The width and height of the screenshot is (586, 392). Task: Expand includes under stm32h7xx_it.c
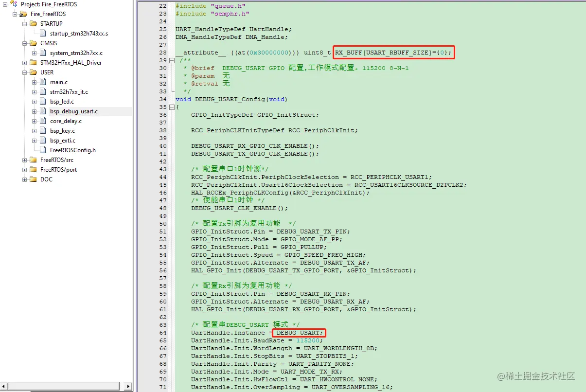35,92
